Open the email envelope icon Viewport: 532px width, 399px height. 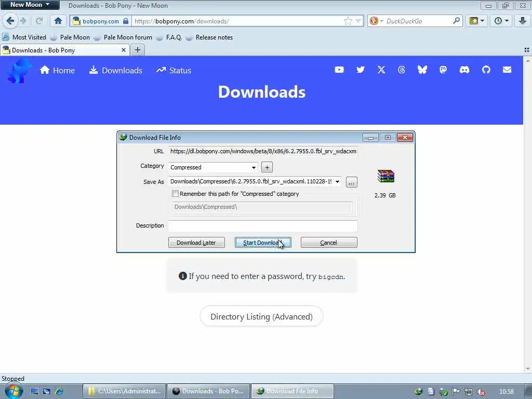507,70
